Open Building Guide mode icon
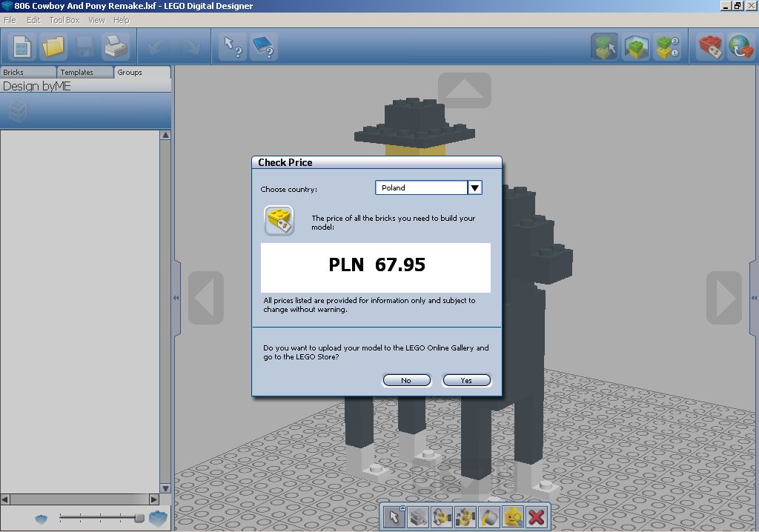The height and width of the screenshot is (532, 759). [x=668, y=47]
